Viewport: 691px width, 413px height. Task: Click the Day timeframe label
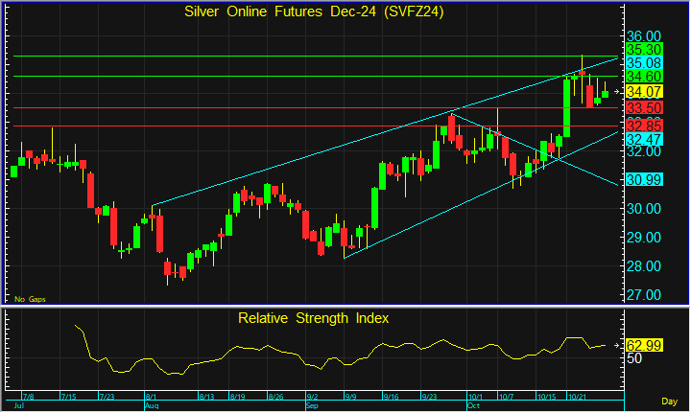click(669, 401)
